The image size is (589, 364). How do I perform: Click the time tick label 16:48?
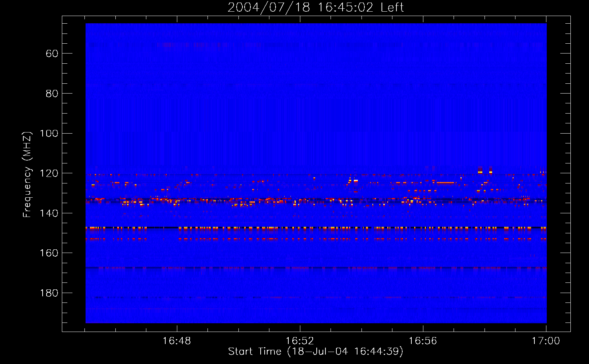(x=177, y=341)
